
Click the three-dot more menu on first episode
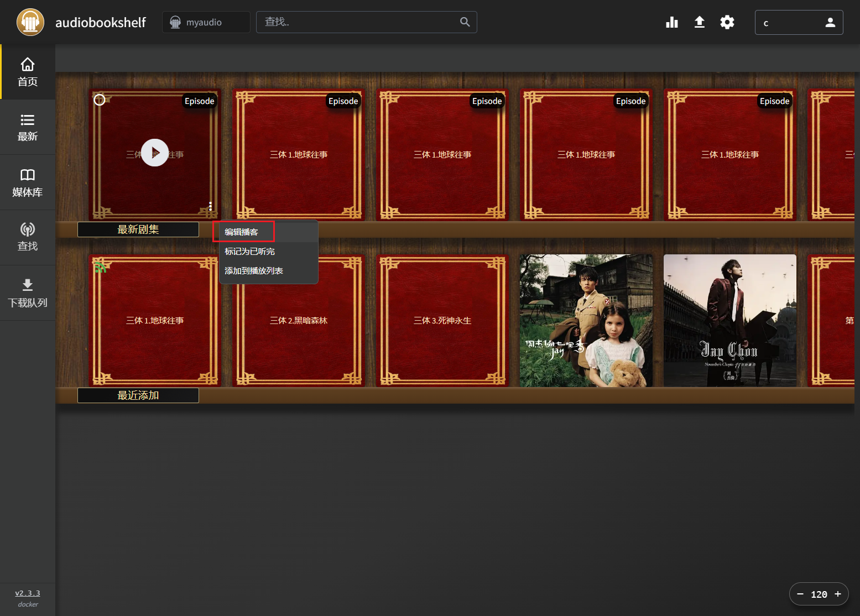pos(210,206)
